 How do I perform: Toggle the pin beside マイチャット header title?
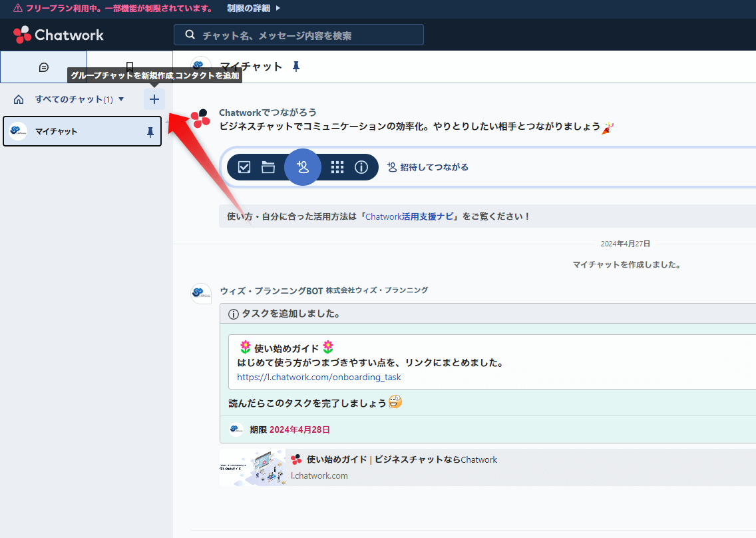(296, 67)
